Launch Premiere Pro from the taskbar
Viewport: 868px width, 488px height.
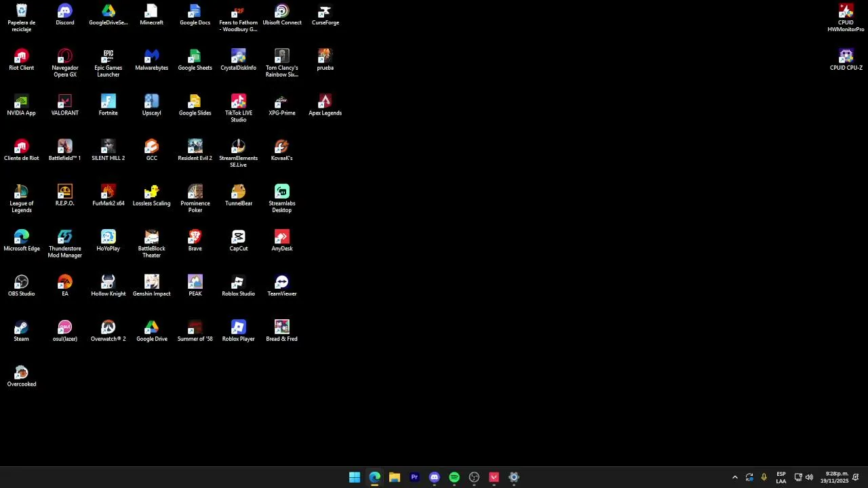click(414, 477)
